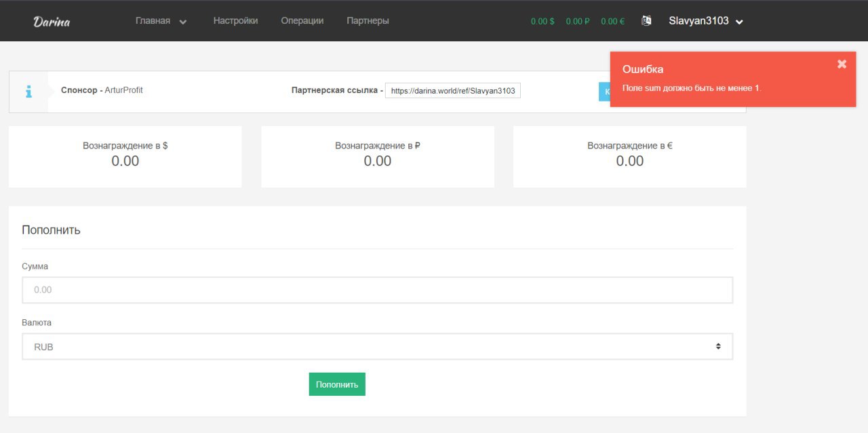Expand the Главная dropdown chevron
The width and height of the screenshot is (868, 433).
[x=183, y=22]
